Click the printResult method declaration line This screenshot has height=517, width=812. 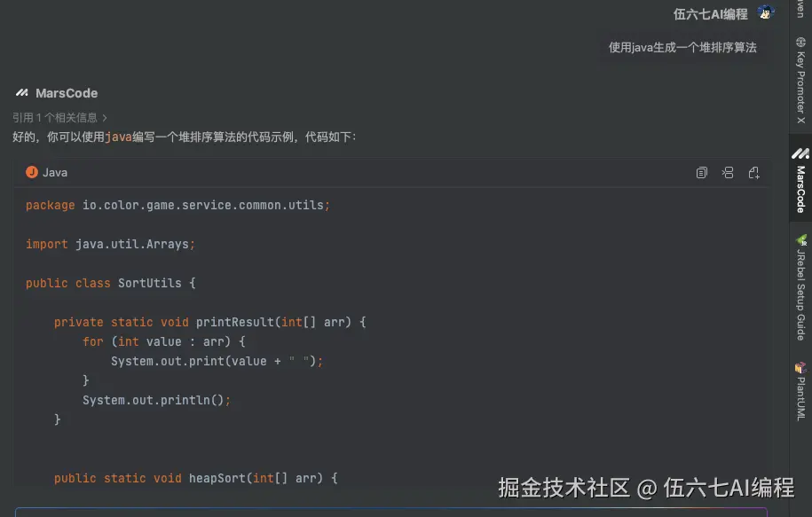(x=209, y=322)
